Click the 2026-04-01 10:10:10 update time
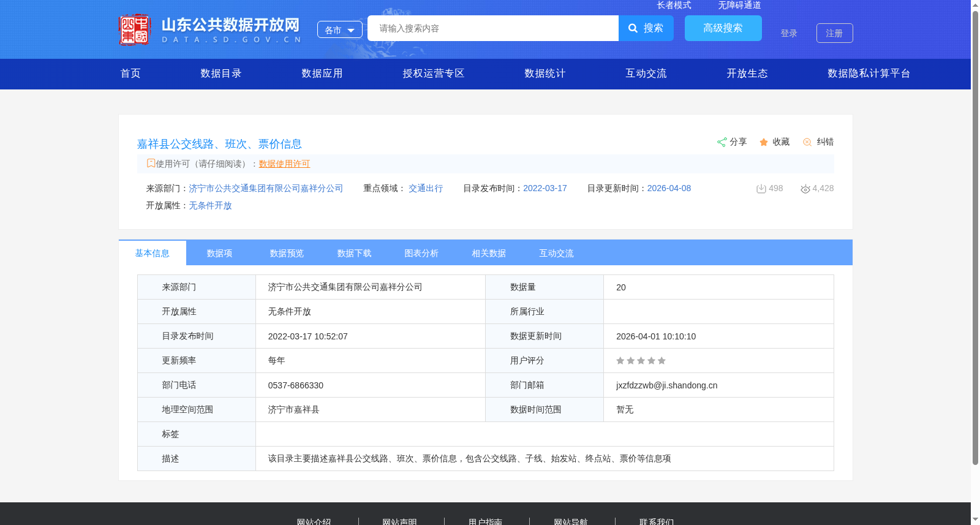The width and height of the screenshot is (980, 525). 656,336
